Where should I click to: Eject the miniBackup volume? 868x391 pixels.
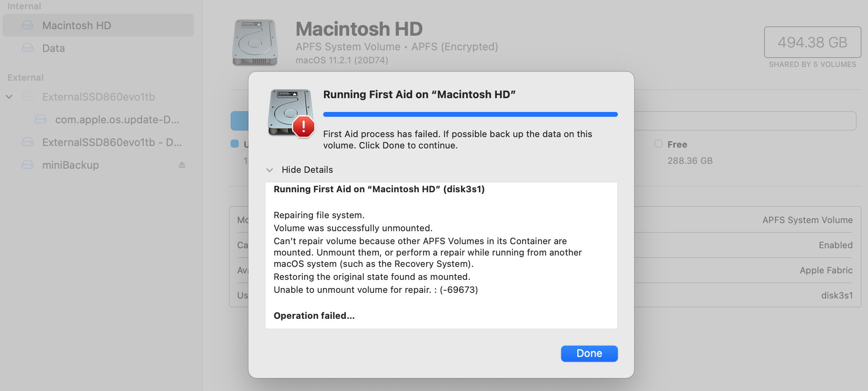[x=182, y=165]
